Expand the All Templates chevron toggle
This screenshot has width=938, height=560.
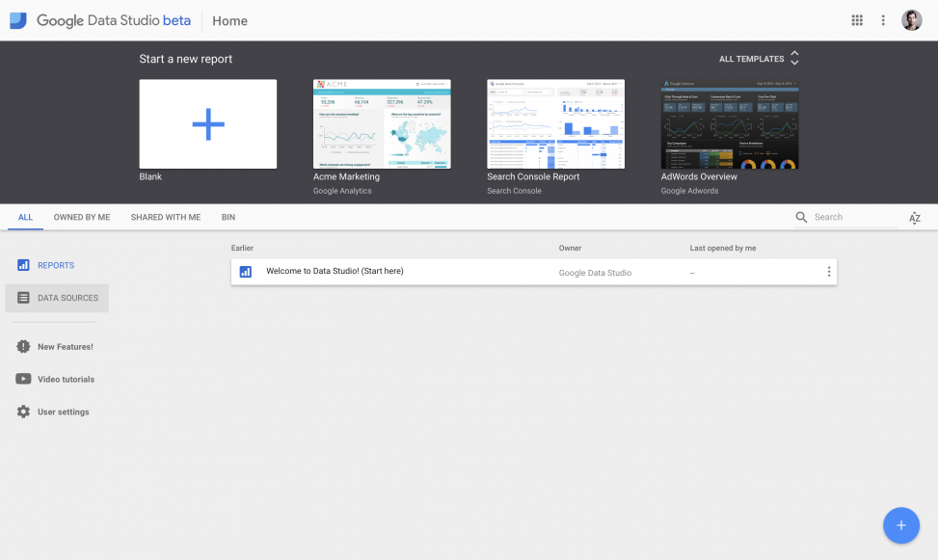tap(794, 58)
